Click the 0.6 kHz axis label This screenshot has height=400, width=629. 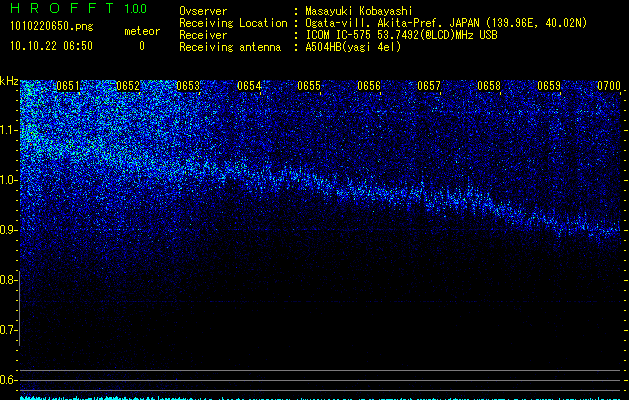point(8,380)
